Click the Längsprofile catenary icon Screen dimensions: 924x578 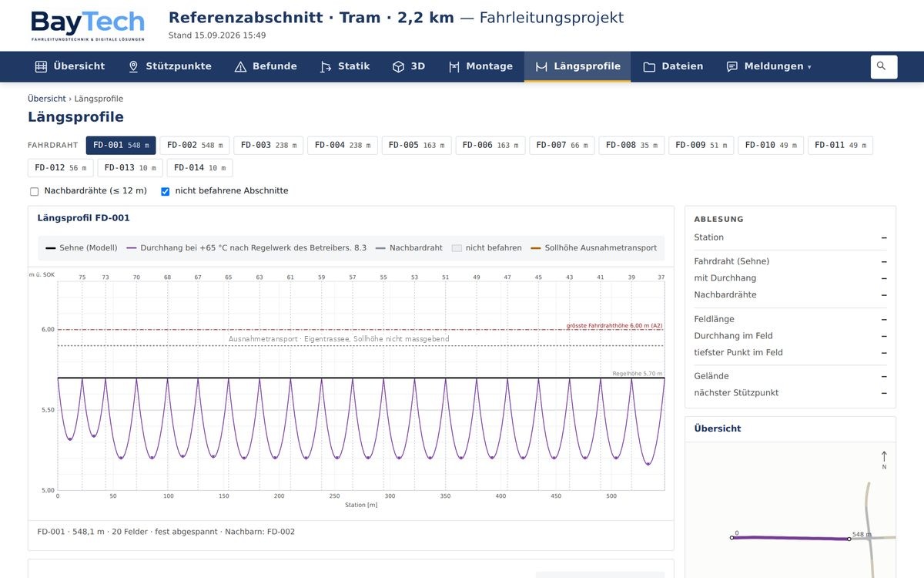(x=541, y=66)
